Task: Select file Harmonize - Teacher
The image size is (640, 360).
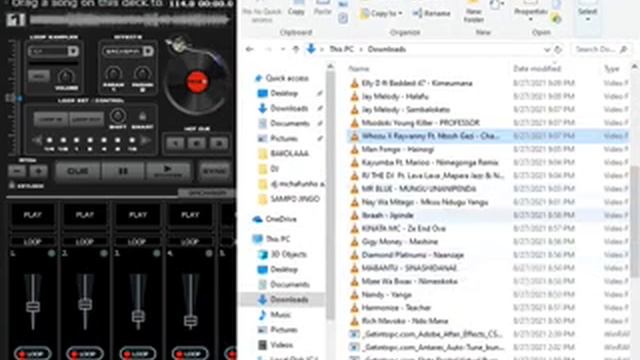Action: (396, 308)
